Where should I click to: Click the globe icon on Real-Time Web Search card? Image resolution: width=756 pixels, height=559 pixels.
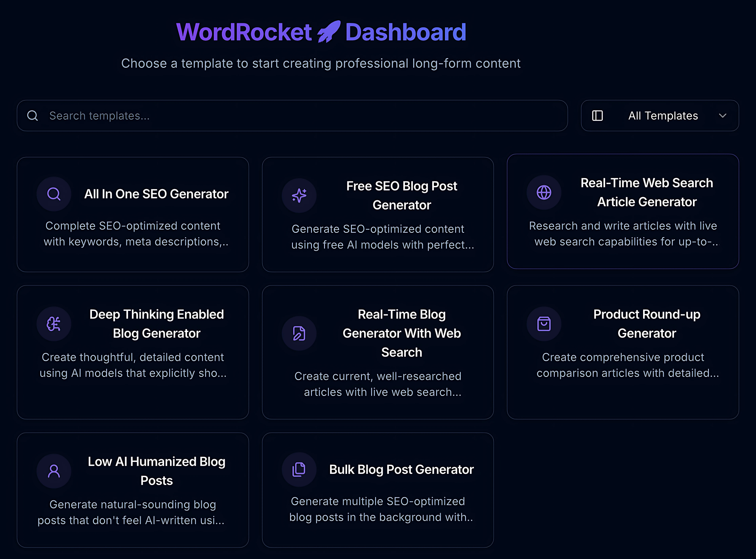click(544, 192)
